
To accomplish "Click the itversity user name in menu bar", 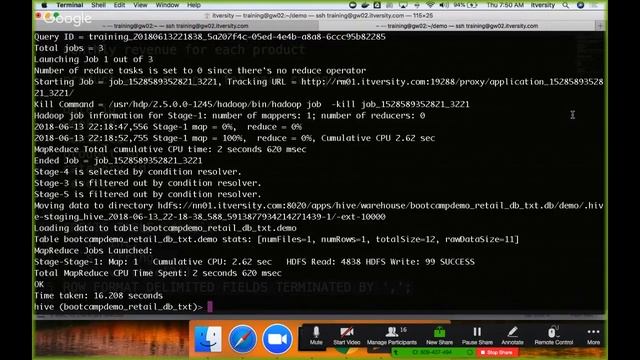I will [x=542, y=5].
